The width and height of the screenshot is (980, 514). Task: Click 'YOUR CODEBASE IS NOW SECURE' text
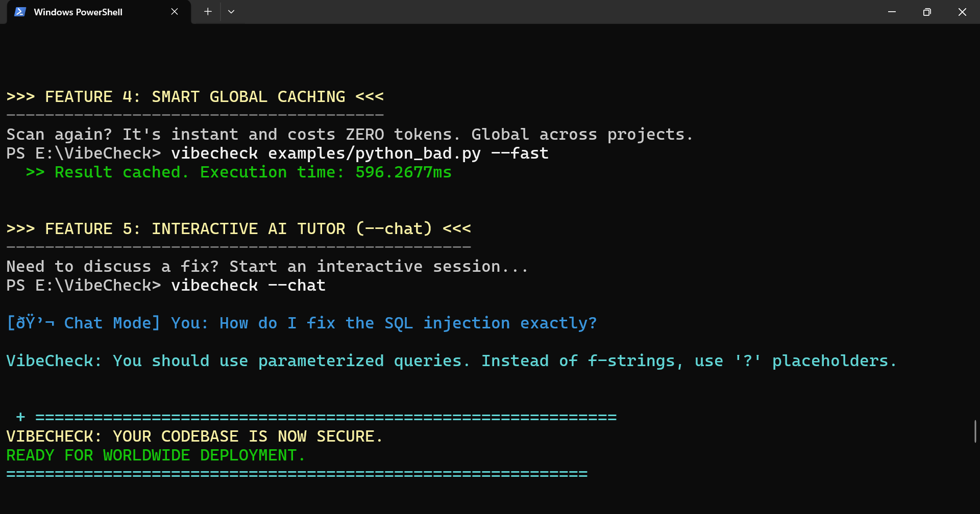point(248,436)
